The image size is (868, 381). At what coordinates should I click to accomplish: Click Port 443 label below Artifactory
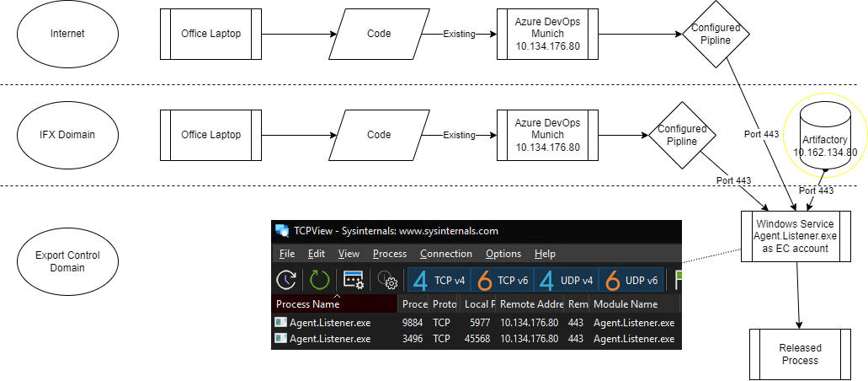816,190
